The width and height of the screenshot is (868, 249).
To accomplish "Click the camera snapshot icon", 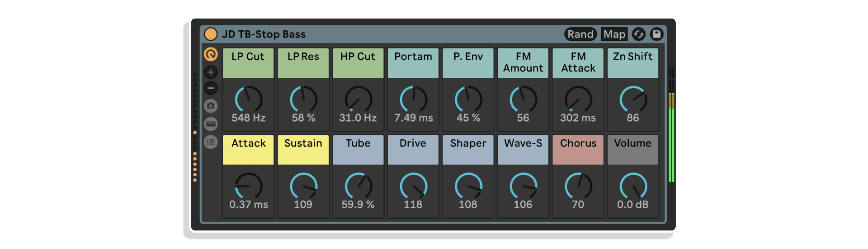I will pyautogui.click(x=211, y=106).
